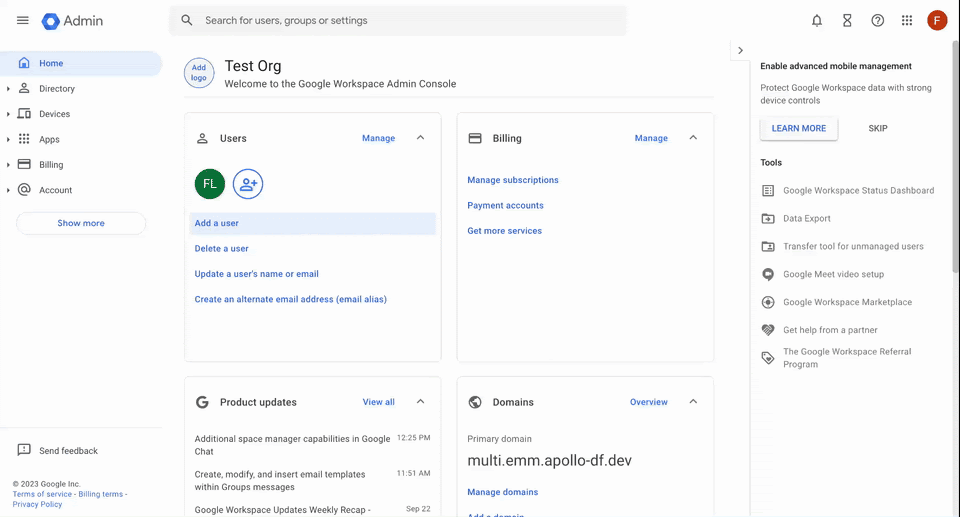Click the Workspace Marketplace icon
The width and height of the screenshot is (960, 517).
(768, 302)
